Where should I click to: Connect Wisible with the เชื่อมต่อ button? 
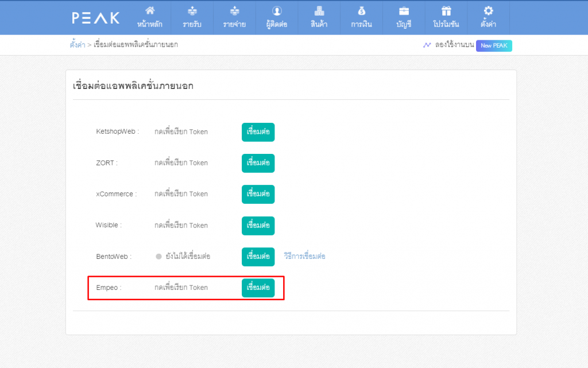[x=258, y=226]
